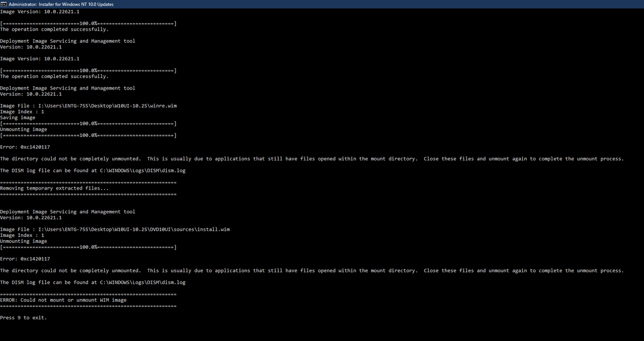
Task: Click 'Image Index : 1' below the install.wim path
Action: tap(22, 235)
